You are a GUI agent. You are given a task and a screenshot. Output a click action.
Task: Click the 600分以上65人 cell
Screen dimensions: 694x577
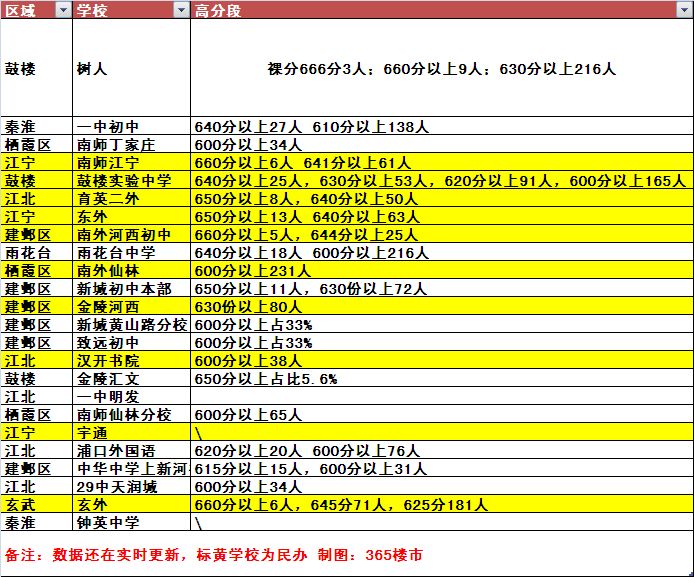[x=442, y=415]
